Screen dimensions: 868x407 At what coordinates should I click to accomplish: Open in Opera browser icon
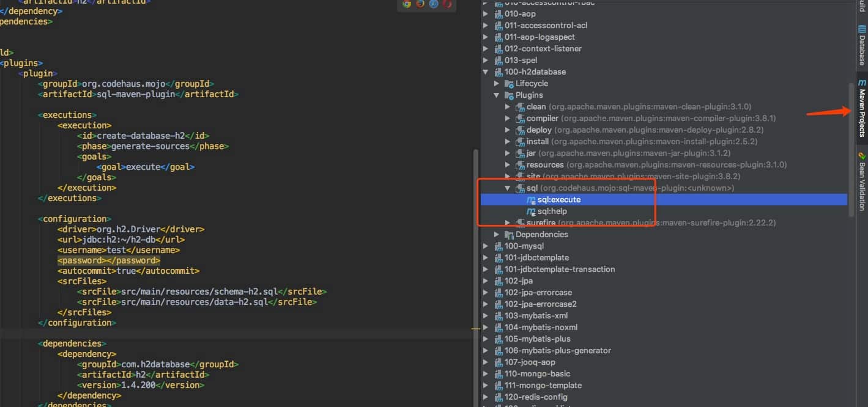(447, 4)
